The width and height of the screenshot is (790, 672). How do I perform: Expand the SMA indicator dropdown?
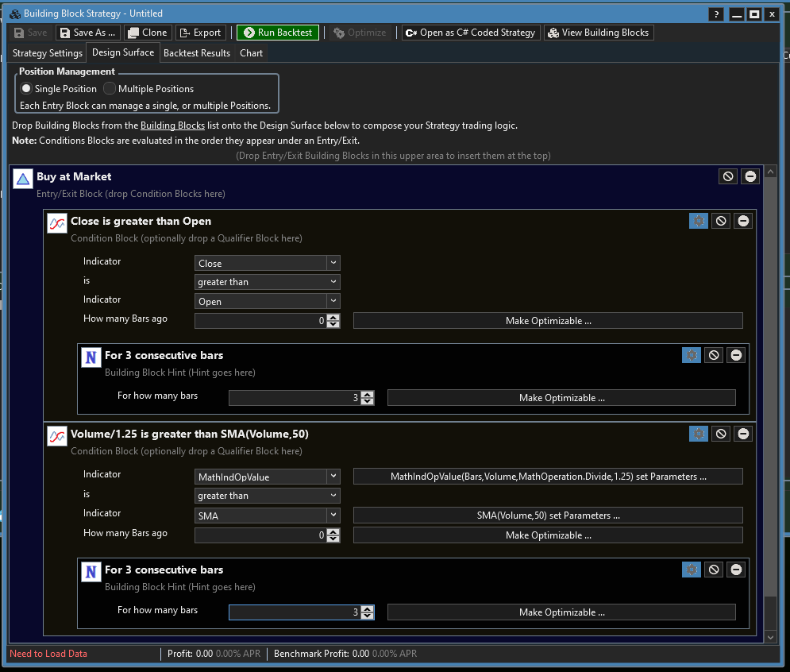pyautogui.click(x=333, y=516)
